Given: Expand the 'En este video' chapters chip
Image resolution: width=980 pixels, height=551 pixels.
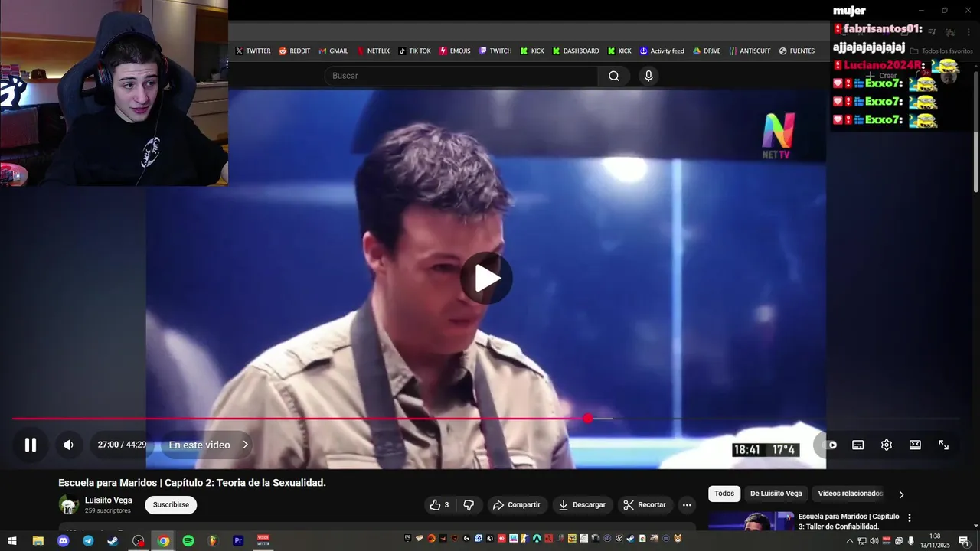Looking at the screenshot, I should pos(208,445).
